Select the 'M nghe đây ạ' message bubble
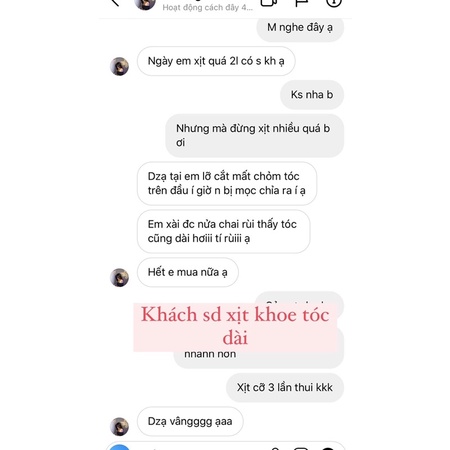Image resolution: width=450 pixels, height=450 pixels. (x=300, y=29)
